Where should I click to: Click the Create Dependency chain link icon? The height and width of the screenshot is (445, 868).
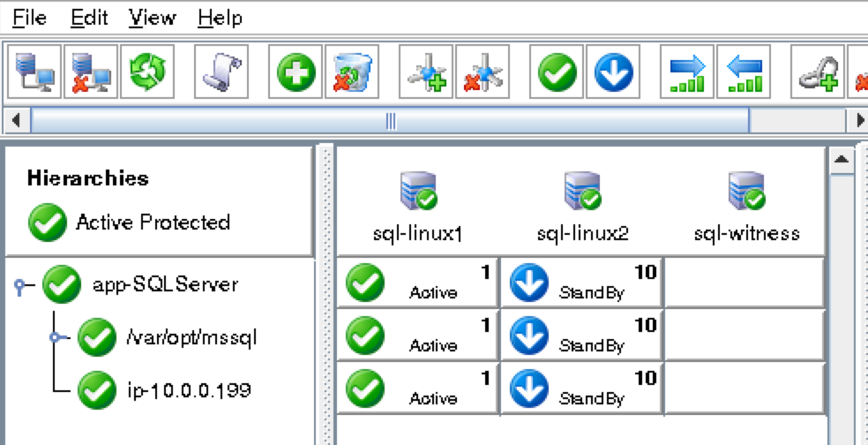tap(817, 72)
